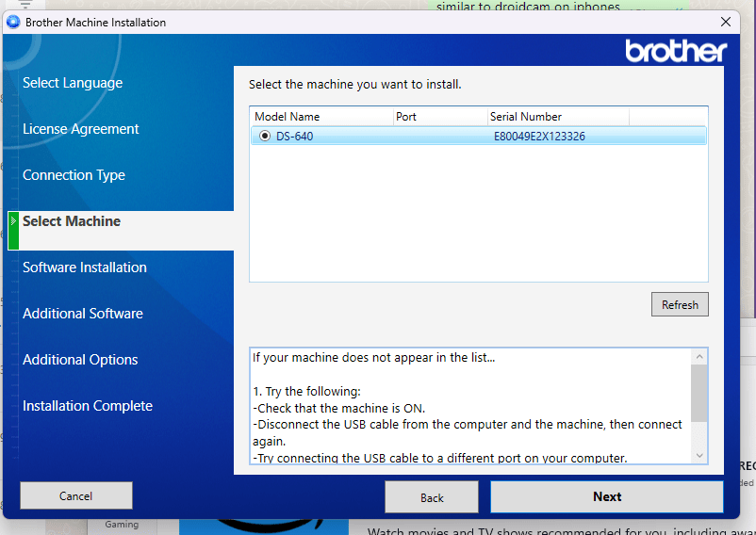Click the Brother installer title bar icon
The width and height of the screenshot is (756, 535).
coord(13,23)
